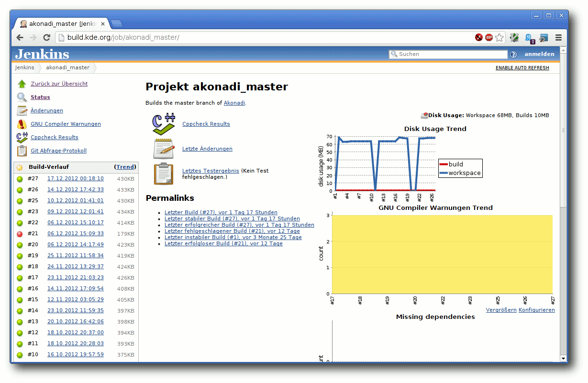588x383 pixels.
Task: Click the Adblock Plus ABP icon
Action: [x=489, y=37]
